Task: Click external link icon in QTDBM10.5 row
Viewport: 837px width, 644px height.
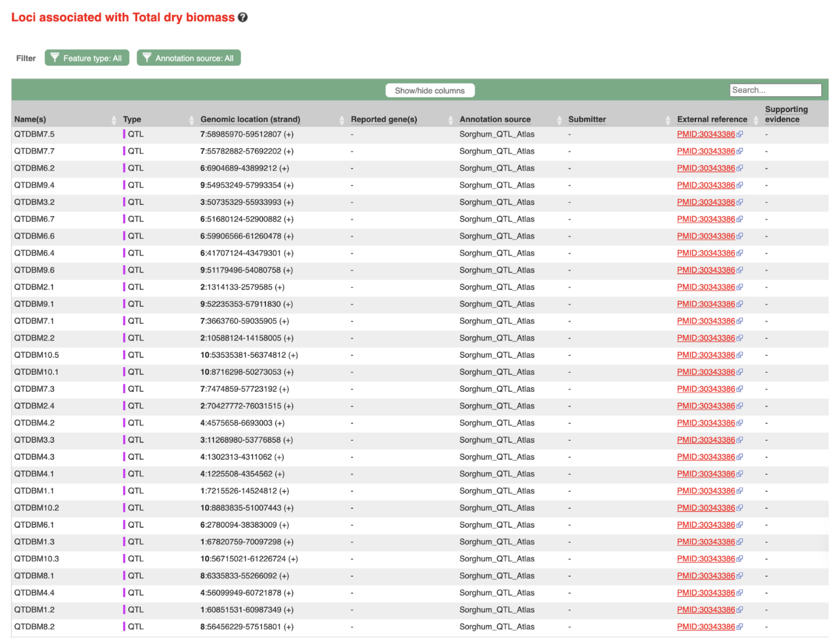Action: click(x=740, y=355)
